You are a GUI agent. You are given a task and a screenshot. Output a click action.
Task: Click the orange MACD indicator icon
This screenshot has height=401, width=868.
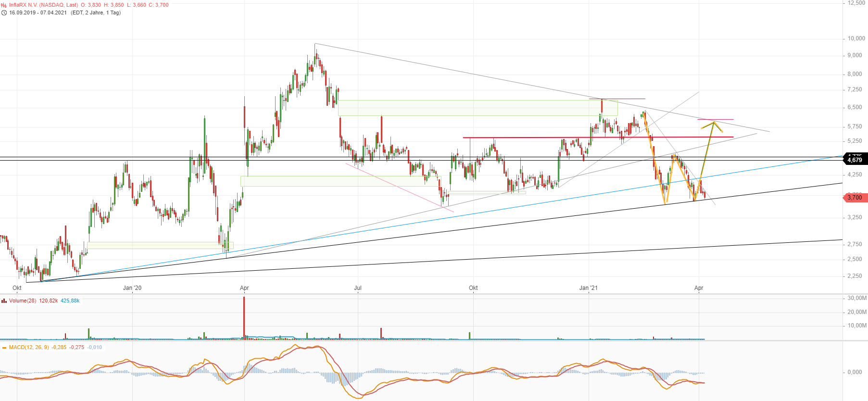[x=4, y=348]
